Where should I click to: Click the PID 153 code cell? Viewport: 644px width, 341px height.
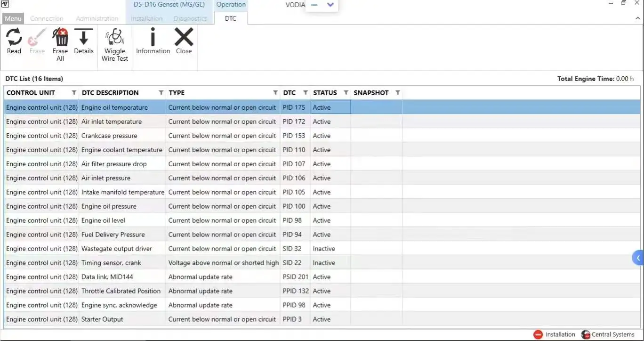294,136
